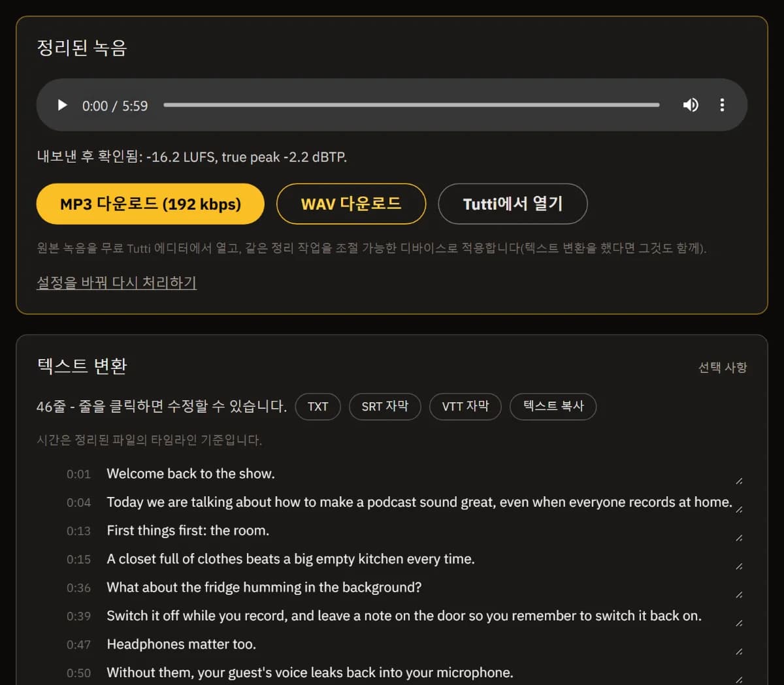Viewport: 784px width, 685px height.
Task: Click the loudness text '-16.2 LUFS'
Action: click(x=180, y=157)
